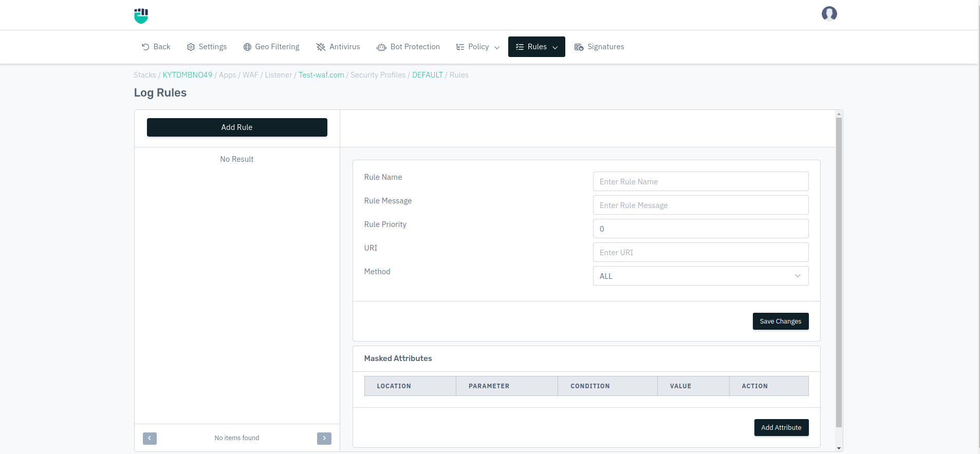Open the Method dropdown showing ALL
Viewport: 980px width, 454px height.
tap(700, 276)
